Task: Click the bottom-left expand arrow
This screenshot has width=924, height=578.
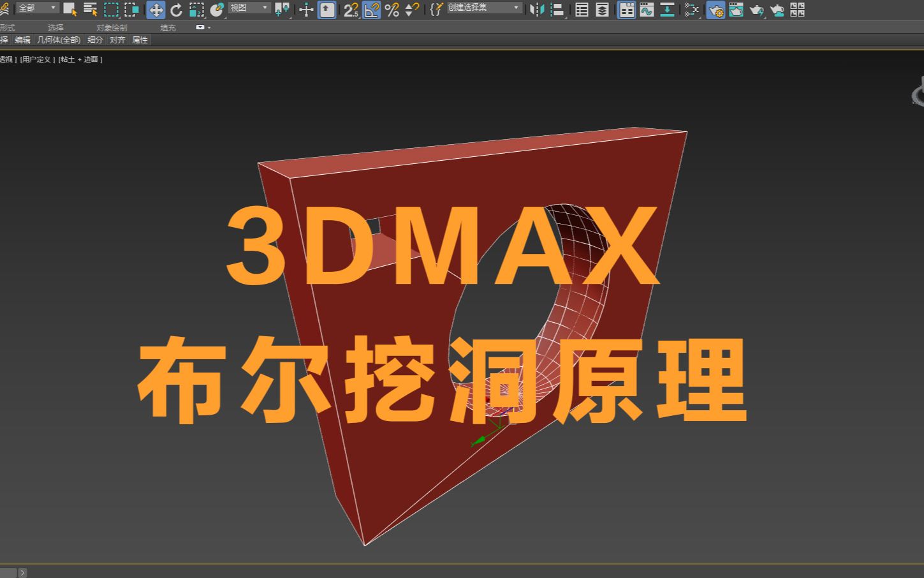Action: coord(22,573)
